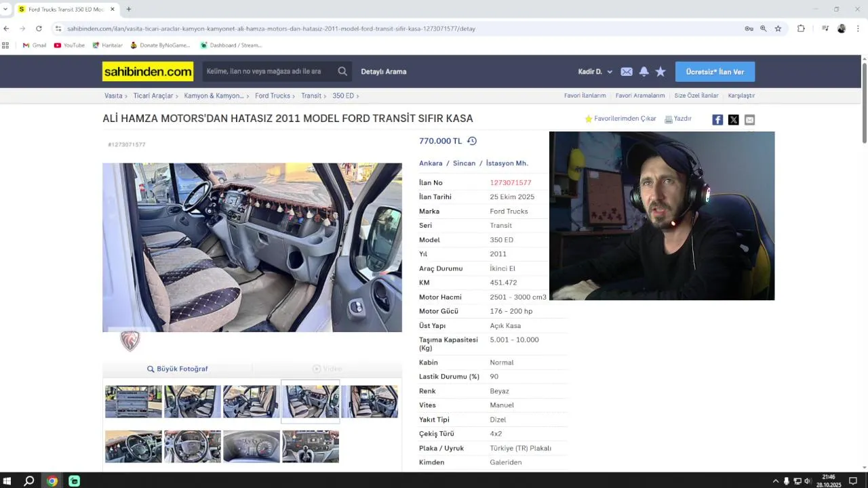This screenshot has width=868, height=488.
Task: Share listing by email icon
Action: pos(749,120)
